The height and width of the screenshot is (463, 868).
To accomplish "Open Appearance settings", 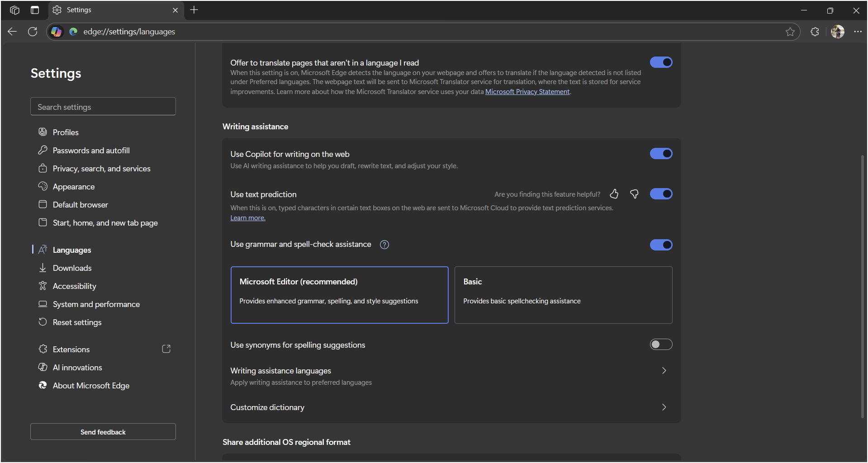I will [x=74, y=187].
